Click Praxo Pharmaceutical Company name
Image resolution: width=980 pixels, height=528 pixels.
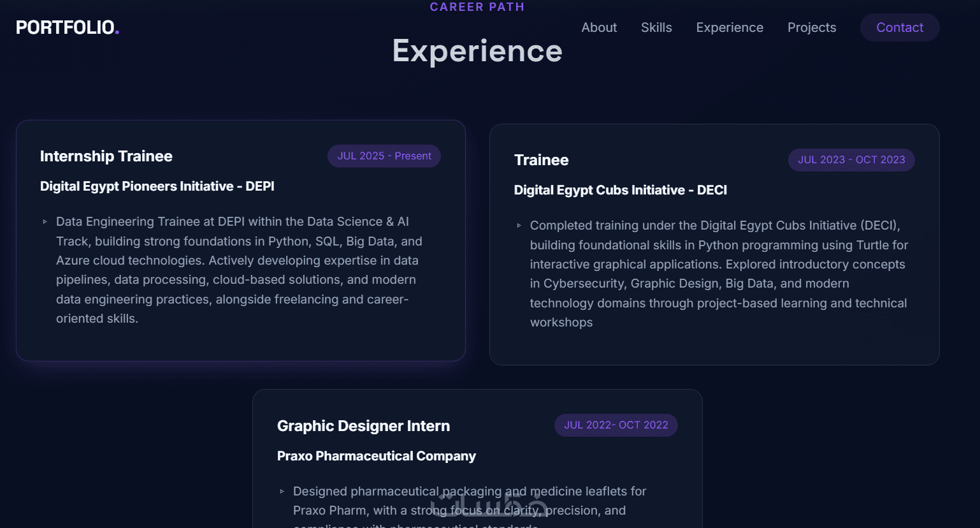point(376,456)
